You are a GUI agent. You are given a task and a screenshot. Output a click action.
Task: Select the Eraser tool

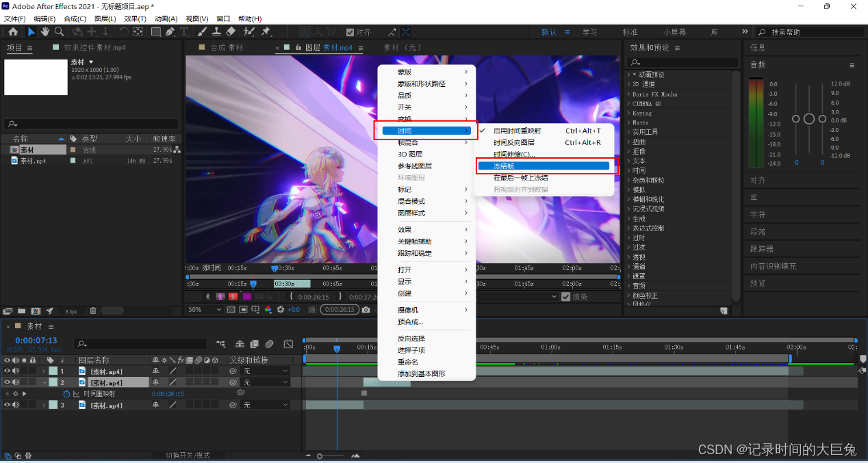(231, 32)
